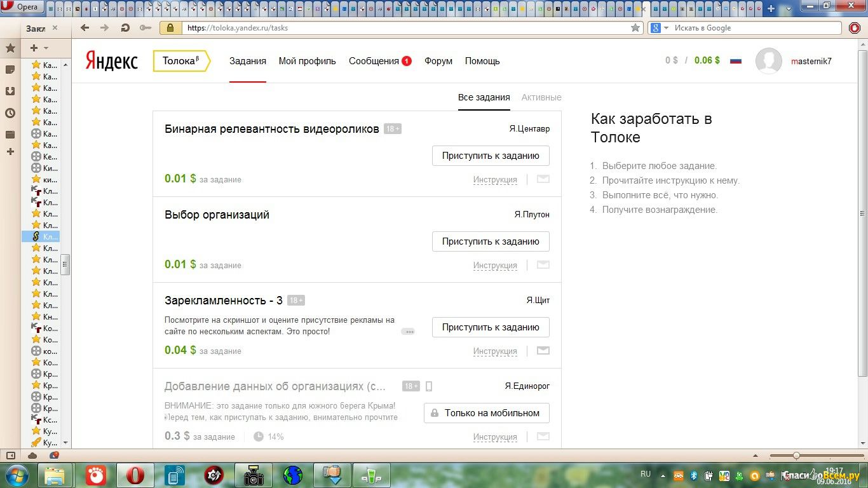Open the Помощь section
The image size is (868, 488).
pos(482,61)
